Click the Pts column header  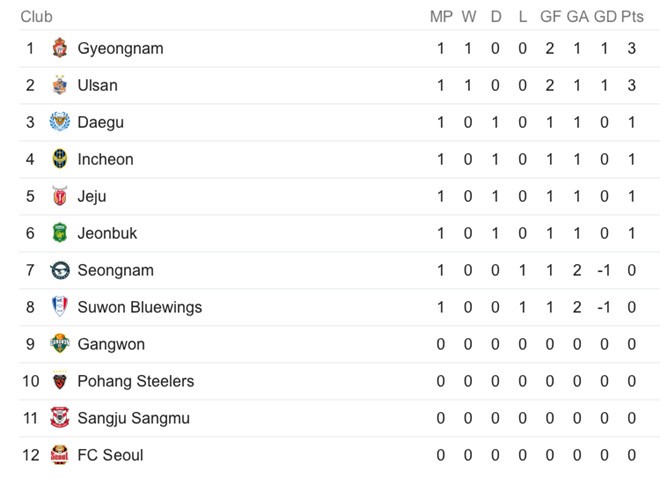pyautogui.click(x=632, y=16)
